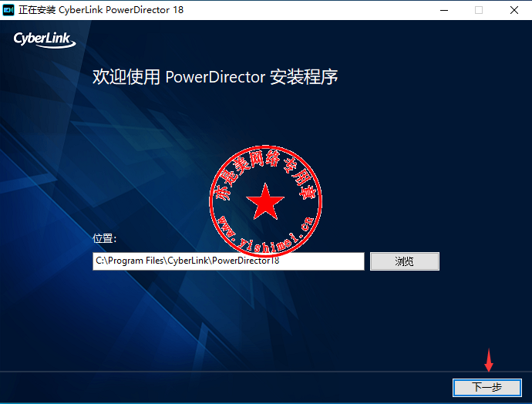This screenshot has height=404, width=532.
Task: Click the greyed-out maximize button
Action: (x=478, y=10)
